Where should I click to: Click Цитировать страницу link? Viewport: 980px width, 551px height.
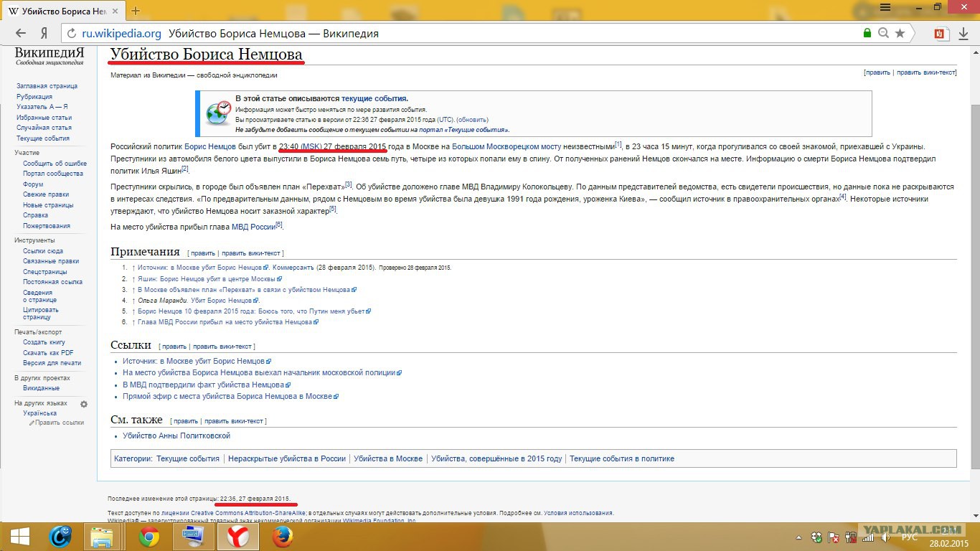pyautogui.click(x=41, y=314)
